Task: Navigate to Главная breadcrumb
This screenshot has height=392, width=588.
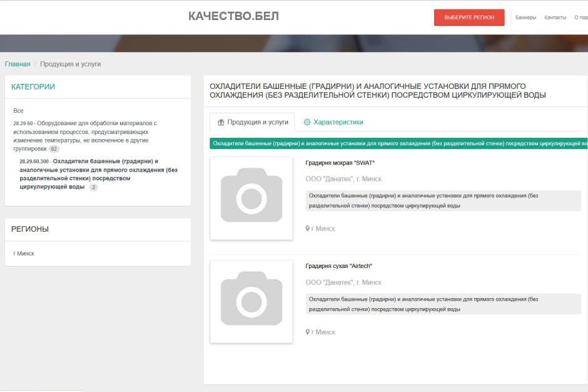Action: click(18, 64)
